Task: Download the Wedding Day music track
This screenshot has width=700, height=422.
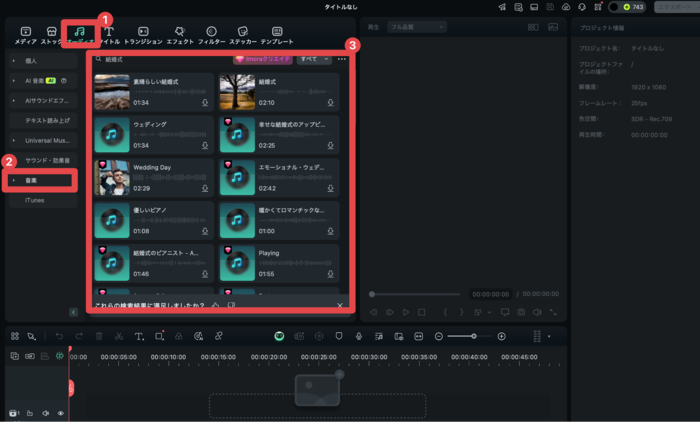Action: pos(205,187)
